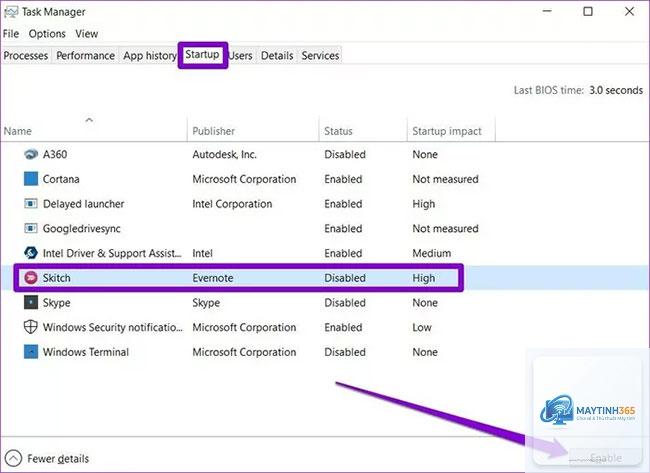Click Enabled status in Windows Security row
The image size is (650, 473).
[343, 327]
